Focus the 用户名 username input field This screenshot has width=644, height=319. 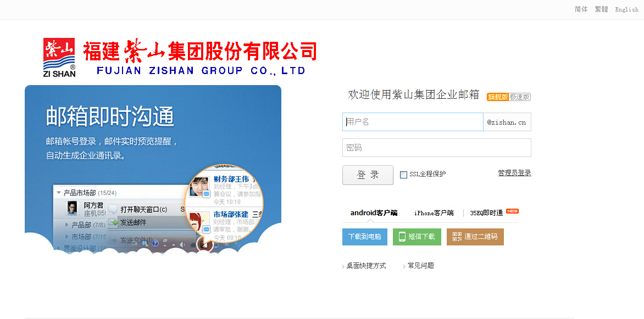[413, 122]
